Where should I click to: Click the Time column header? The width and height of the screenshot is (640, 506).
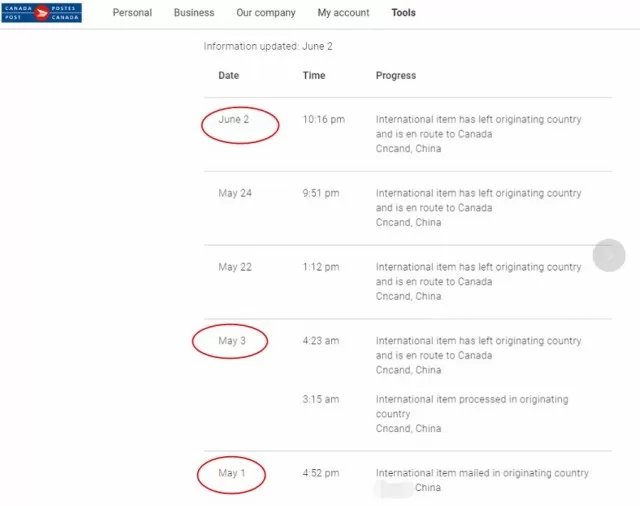(x=314, y=75)
